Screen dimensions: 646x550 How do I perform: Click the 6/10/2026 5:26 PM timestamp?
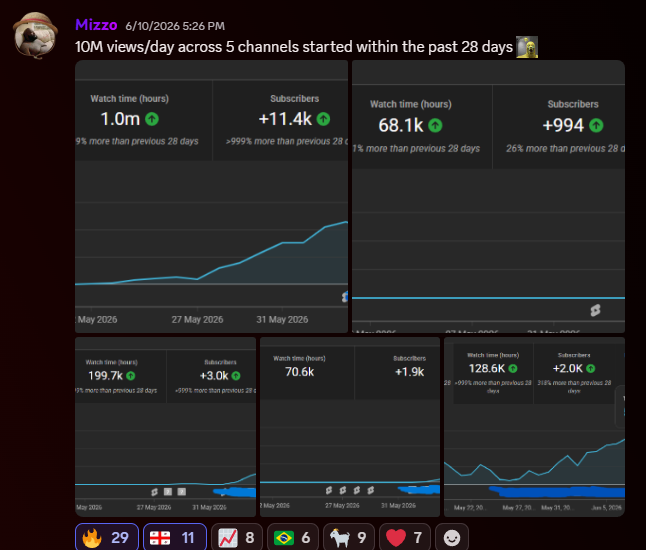point(175,26)
